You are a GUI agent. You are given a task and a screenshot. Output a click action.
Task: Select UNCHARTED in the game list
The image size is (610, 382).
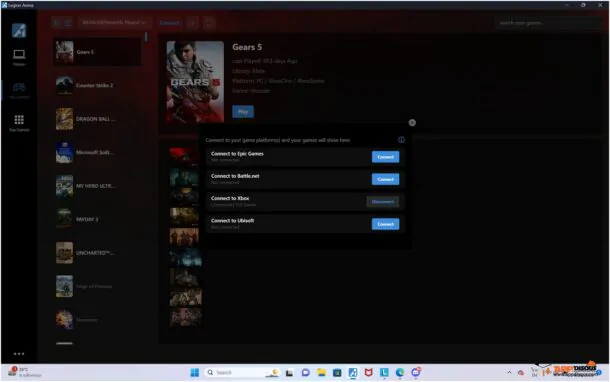(x=97, y=253)
